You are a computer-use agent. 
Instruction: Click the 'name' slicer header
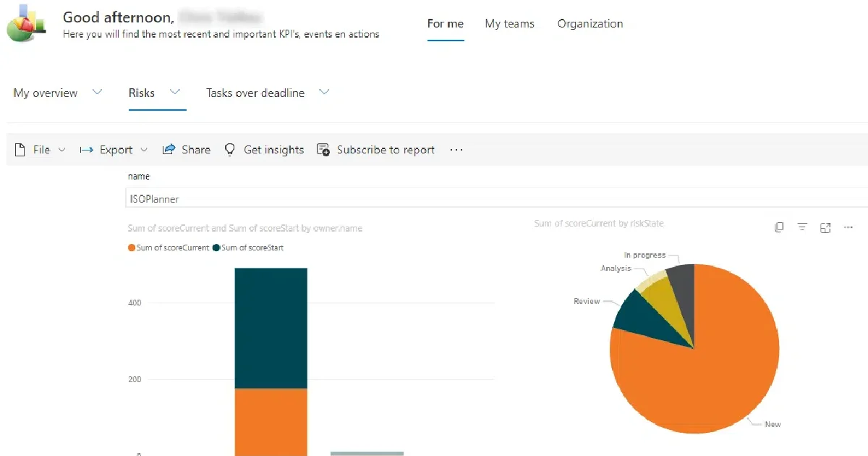coord(139,176)
